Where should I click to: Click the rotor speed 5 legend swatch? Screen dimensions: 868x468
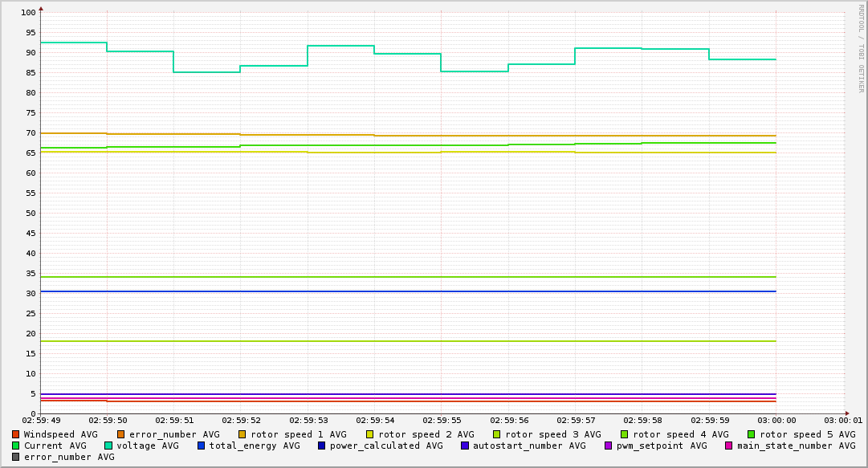tap(752, 434)
